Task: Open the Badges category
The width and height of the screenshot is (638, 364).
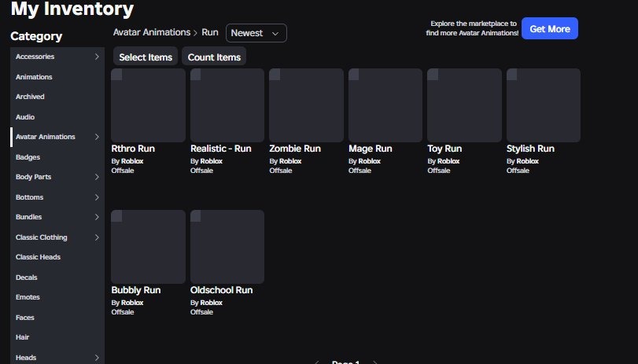Action: 28,157
